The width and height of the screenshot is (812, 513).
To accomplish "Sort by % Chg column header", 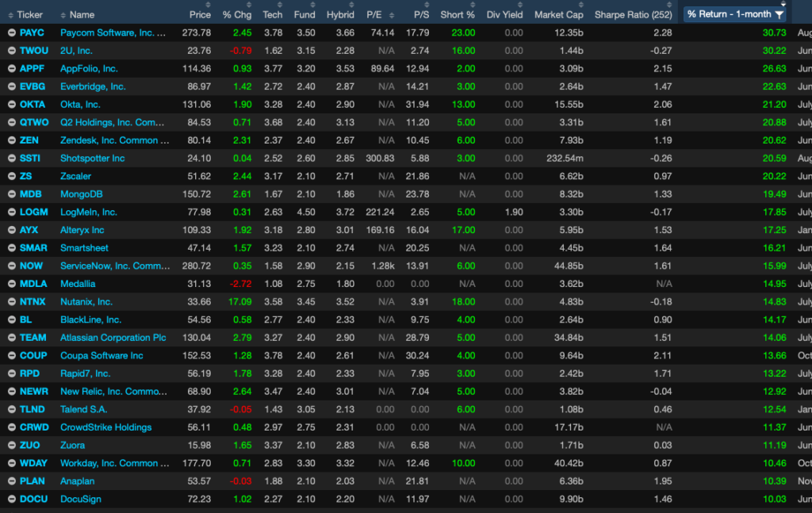I will [x=236, y=15].
